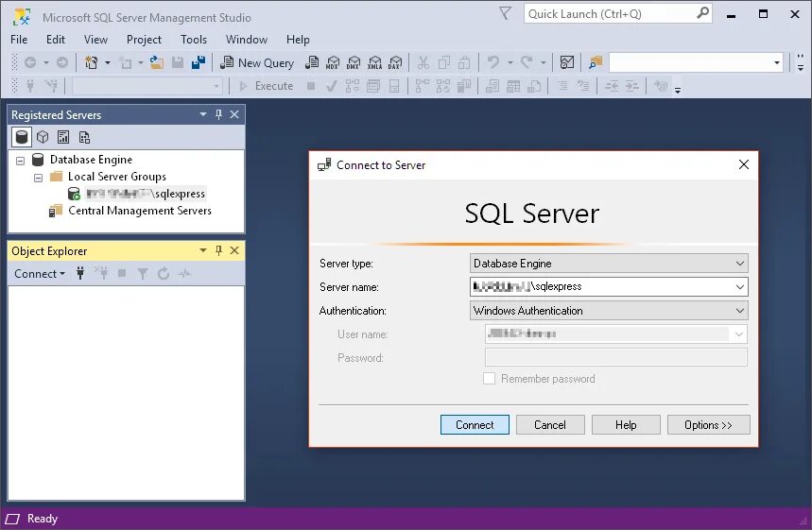Click the Execute query button
The width and height of the screenshot is (812, 530).
(267, 86)
